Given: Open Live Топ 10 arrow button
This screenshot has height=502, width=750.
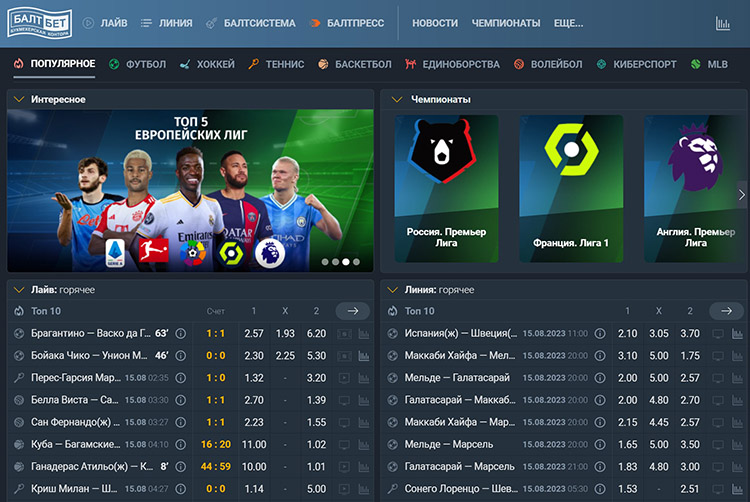Looking at the screenshot, I should click(353, 311).
